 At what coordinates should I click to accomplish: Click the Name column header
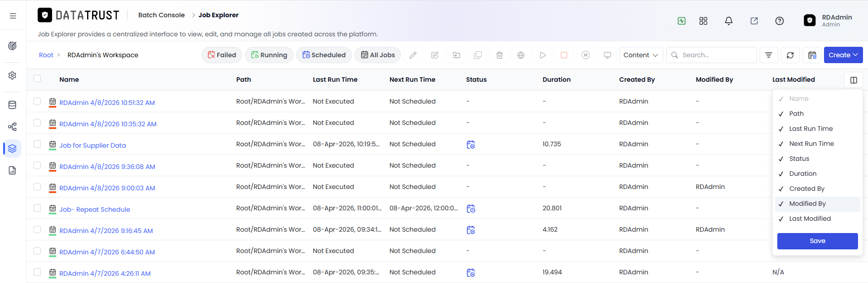pos(69,79)
